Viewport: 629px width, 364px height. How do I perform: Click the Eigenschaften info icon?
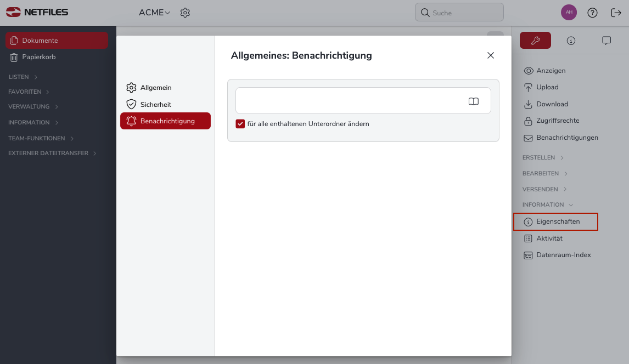tap(529, 222)
